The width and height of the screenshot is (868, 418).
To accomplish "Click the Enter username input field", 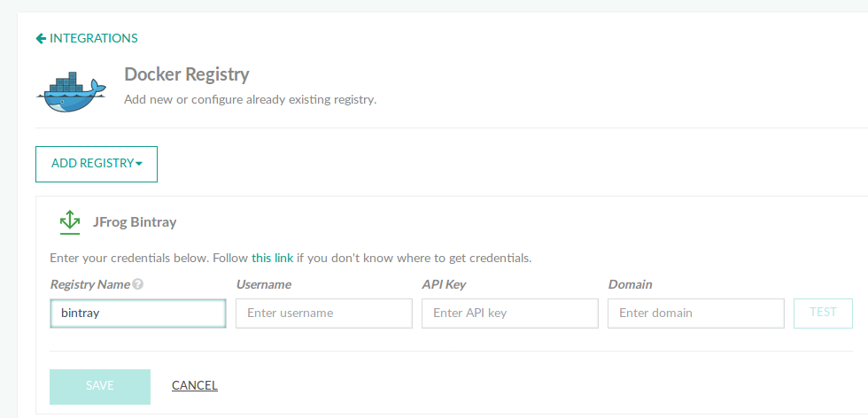I will pos(324,313).
